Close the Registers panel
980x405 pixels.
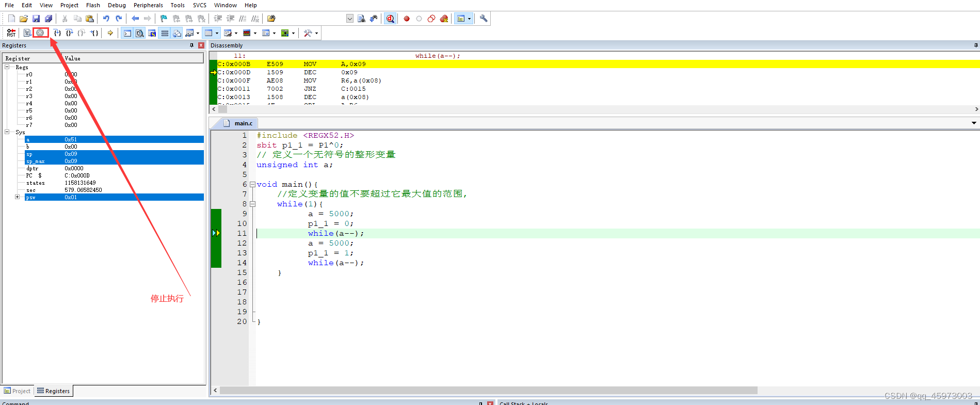(201, 45)
